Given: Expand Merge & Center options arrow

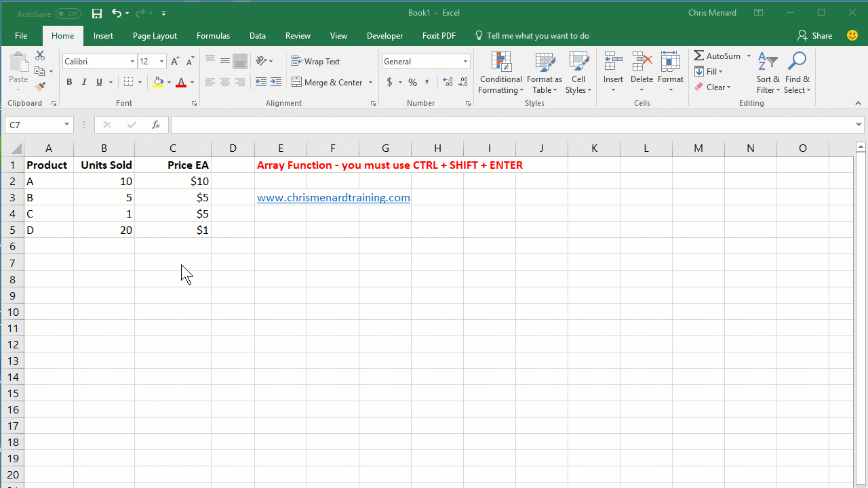Looking at the screenshot, I should (370, 83).
